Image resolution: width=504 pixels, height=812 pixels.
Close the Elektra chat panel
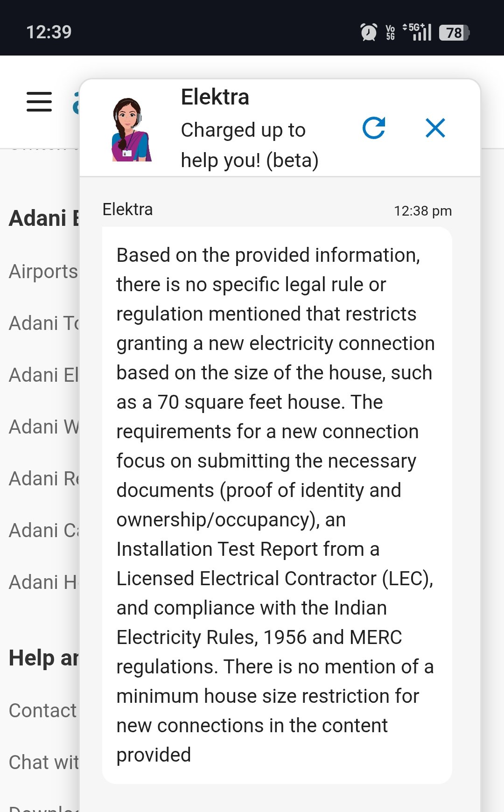(435, 128)
